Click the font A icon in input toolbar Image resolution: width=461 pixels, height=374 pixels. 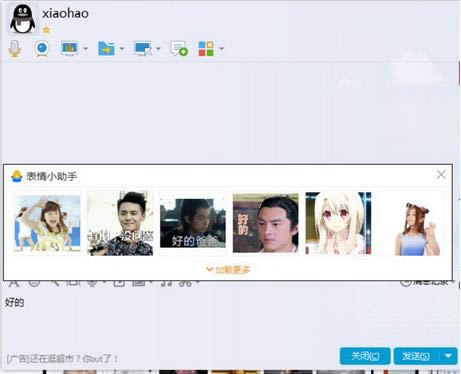14,283
